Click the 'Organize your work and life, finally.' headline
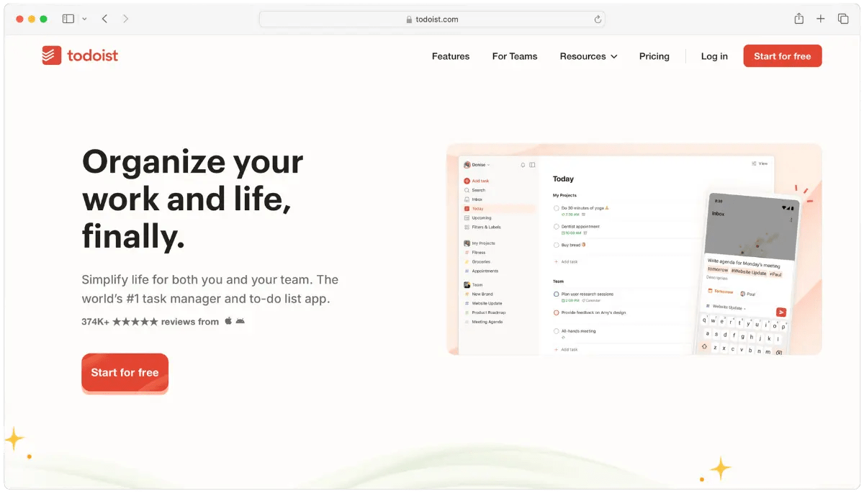Image resolution: width=864 pixels, height=504 pixels. coord(193,199)
